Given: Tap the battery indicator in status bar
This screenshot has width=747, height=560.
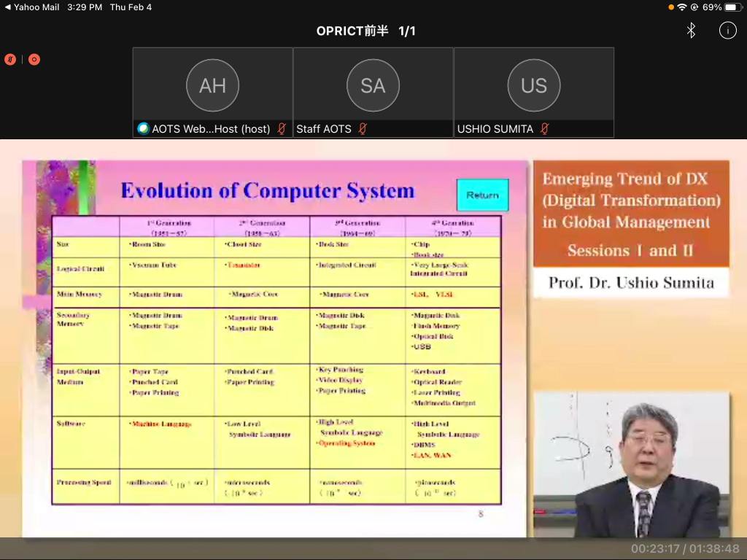Looking at the screenshot, I should [733, 7].
